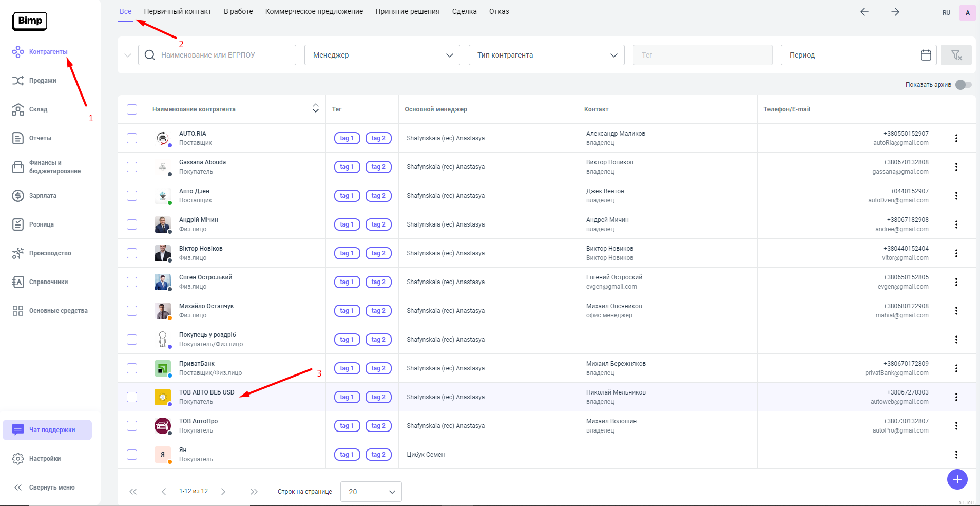Open ТОВ АВТО ВЕБ USD contractor
The image size is (980, 506).
[206, 392]
